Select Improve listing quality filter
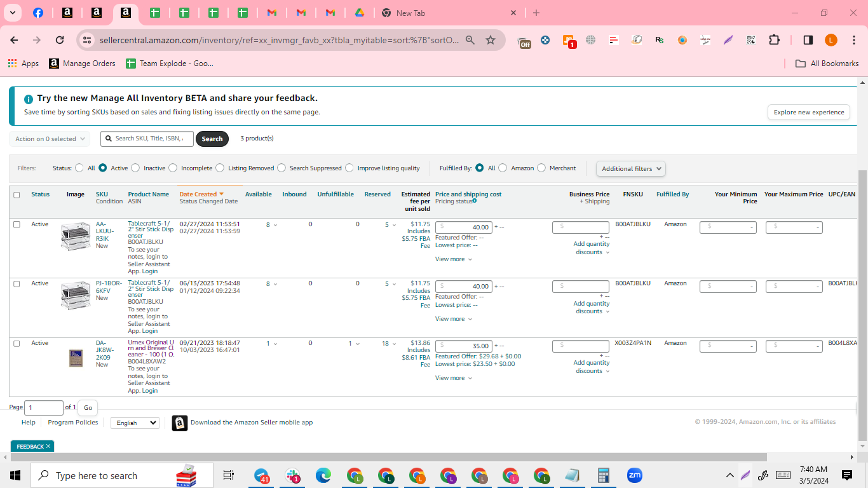The height and width of the screenshot is (488, 868). [x=349, y=168]
